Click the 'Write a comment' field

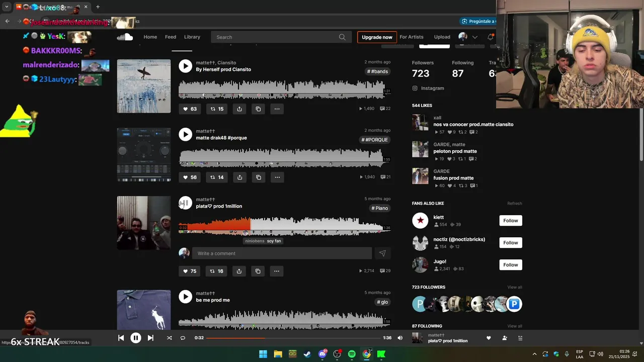tap(282, 253)
